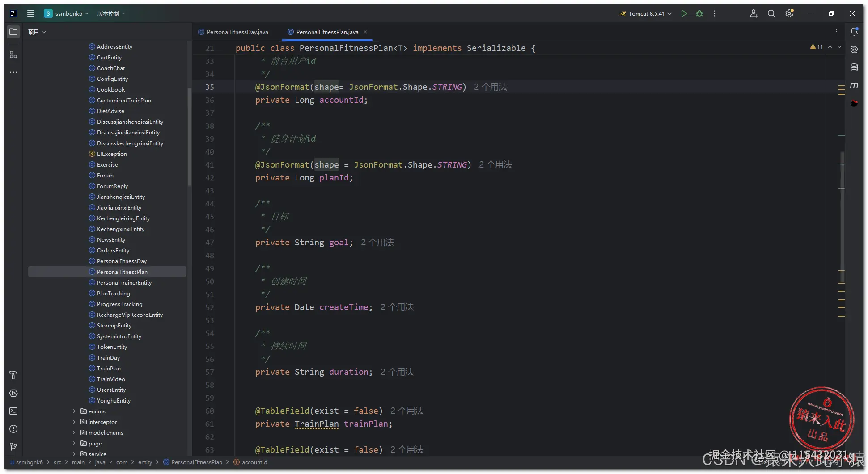The image size is (868, 474).
Task: Open the main hamburger menu
Action: 30,13
